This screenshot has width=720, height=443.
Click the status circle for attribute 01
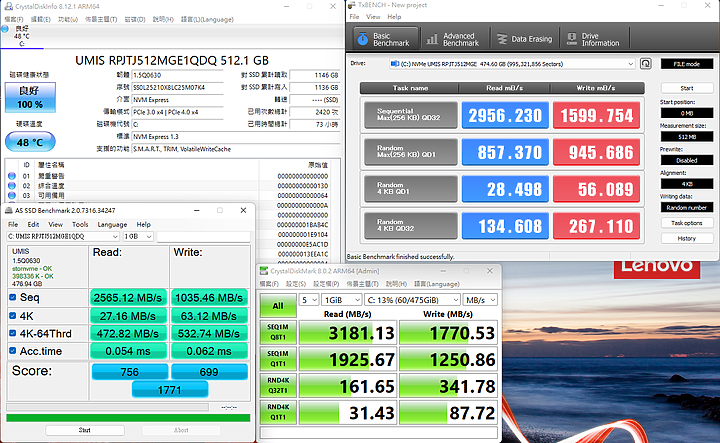point(12,176)
